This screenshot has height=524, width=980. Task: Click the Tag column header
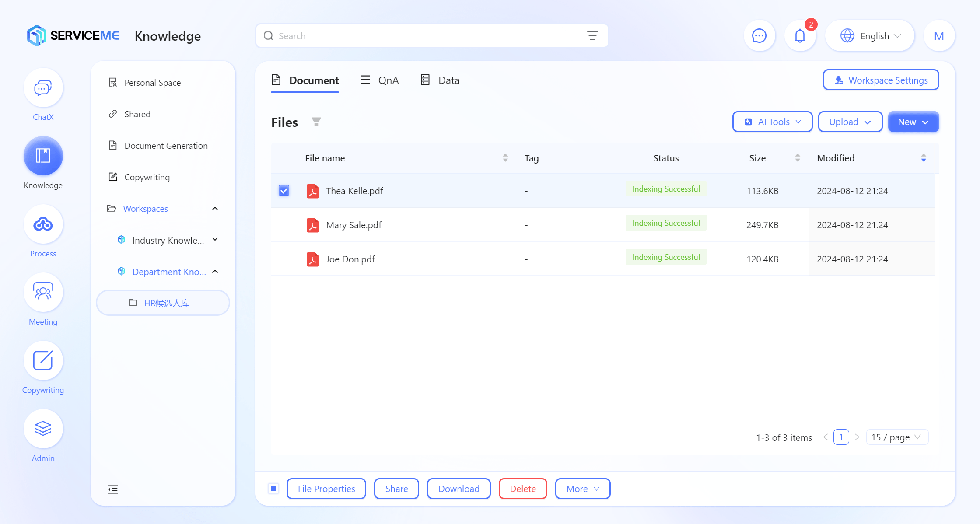pos(532,158)
